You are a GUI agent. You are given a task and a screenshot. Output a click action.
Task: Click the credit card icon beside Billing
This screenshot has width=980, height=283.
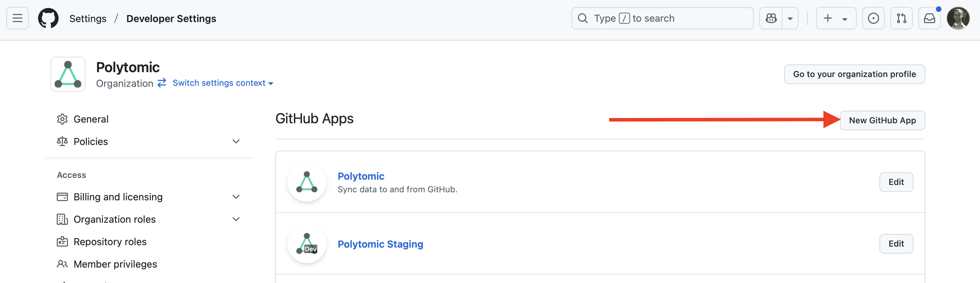click(62, 197)
